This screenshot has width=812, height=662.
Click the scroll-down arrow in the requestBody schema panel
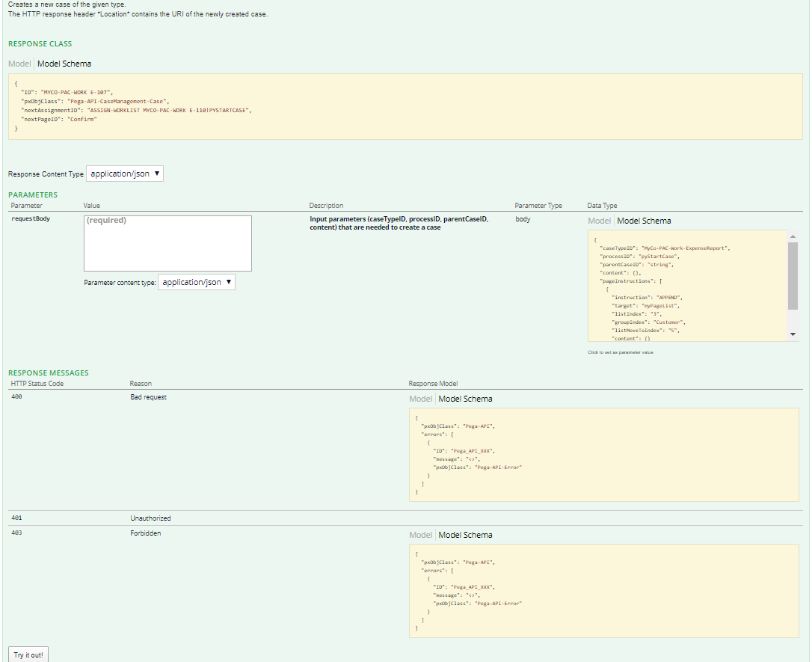(793, 333)
